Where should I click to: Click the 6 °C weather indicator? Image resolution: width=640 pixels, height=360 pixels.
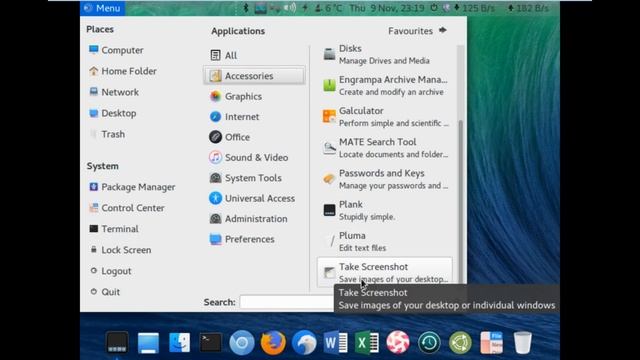click(329, 8)
